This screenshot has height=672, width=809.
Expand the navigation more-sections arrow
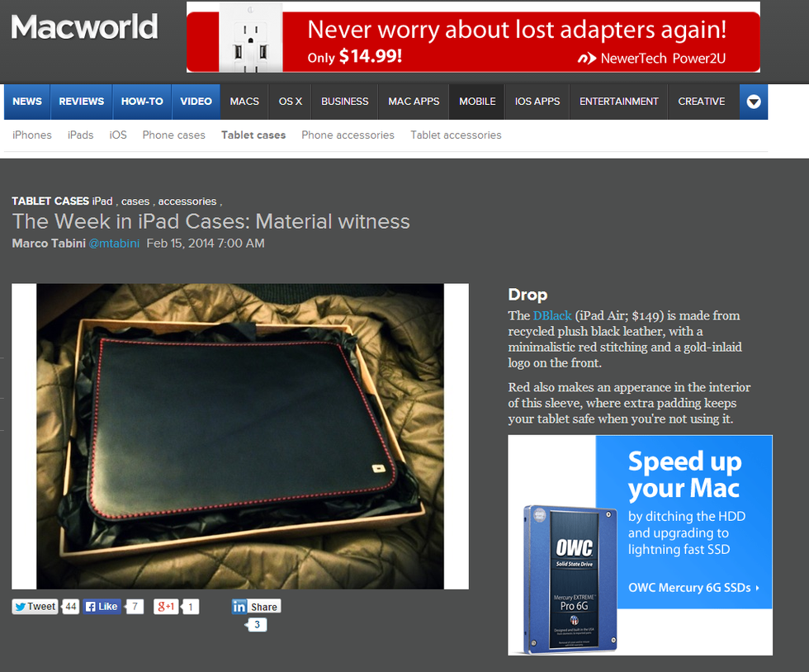753,102
